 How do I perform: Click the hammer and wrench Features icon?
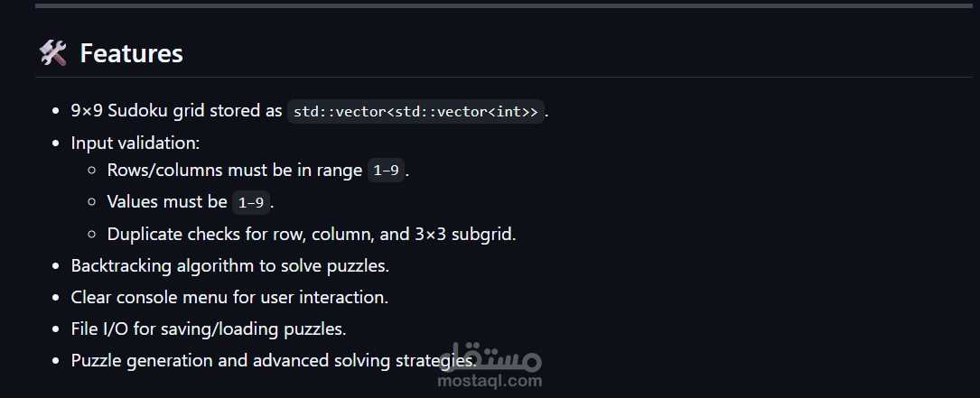pos(53,53)
